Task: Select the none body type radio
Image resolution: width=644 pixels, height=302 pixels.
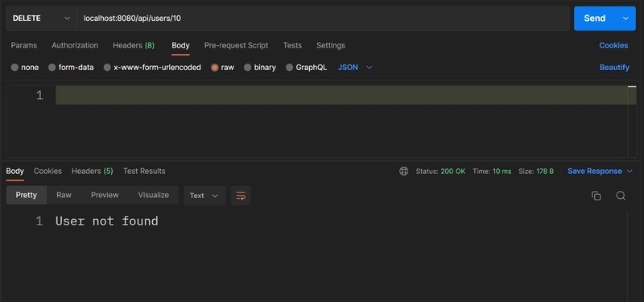Action: [x=14, y=68]
